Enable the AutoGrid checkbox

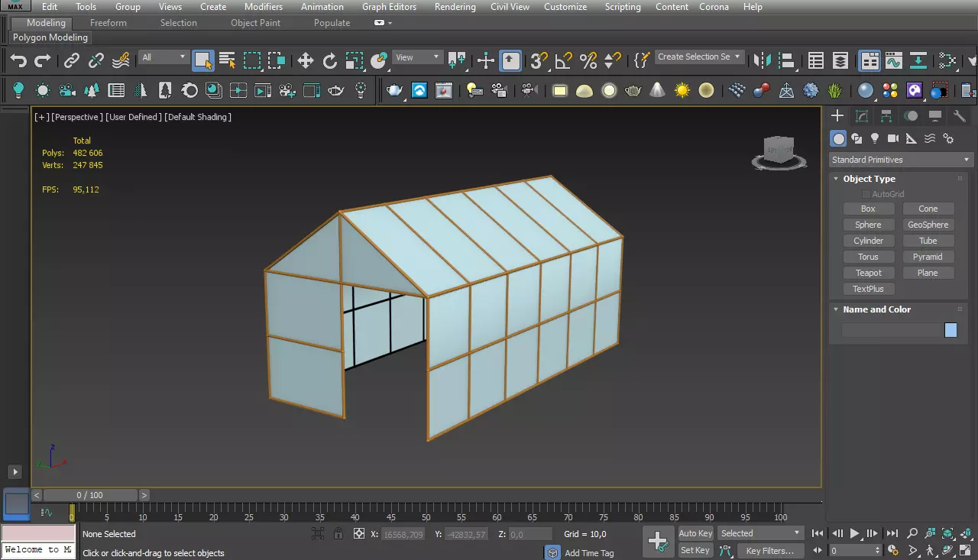click(x=866, y=194)
